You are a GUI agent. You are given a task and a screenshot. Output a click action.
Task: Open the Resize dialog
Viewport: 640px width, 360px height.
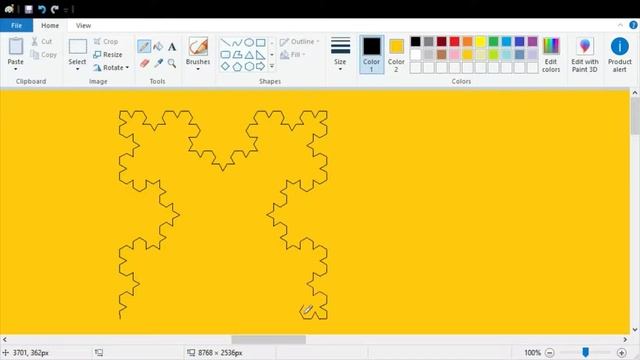(108, 54)
